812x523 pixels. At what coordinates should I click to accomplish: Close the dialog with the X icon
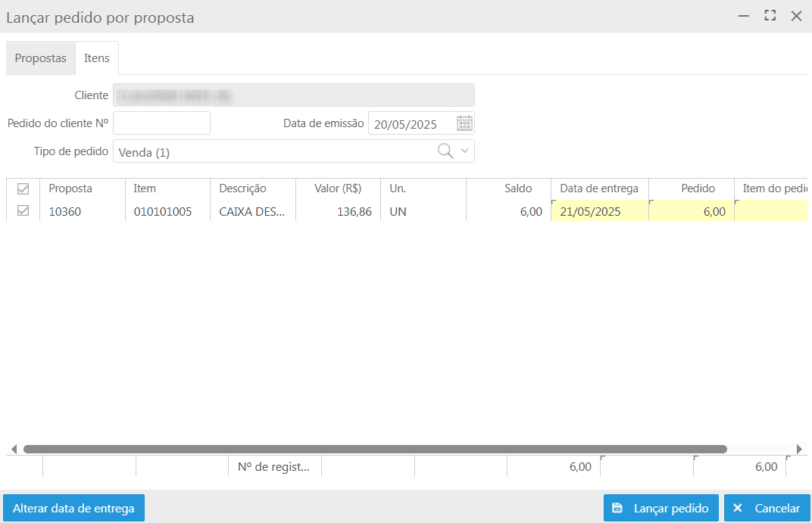click(796, 16)
